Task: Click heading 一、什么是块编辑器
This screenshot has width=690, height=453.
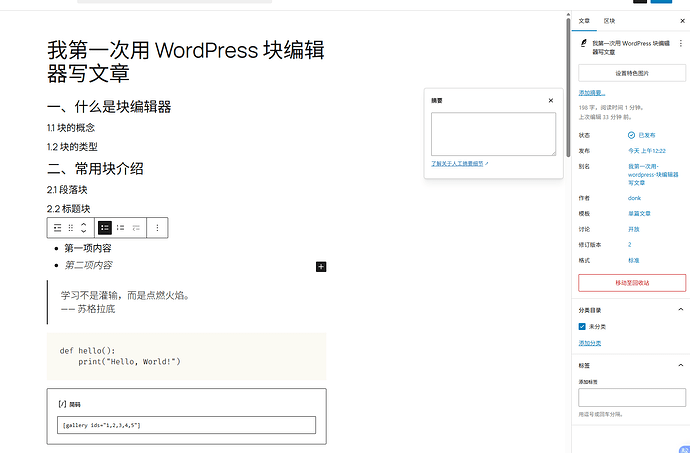Action: [x=109, y=107]
